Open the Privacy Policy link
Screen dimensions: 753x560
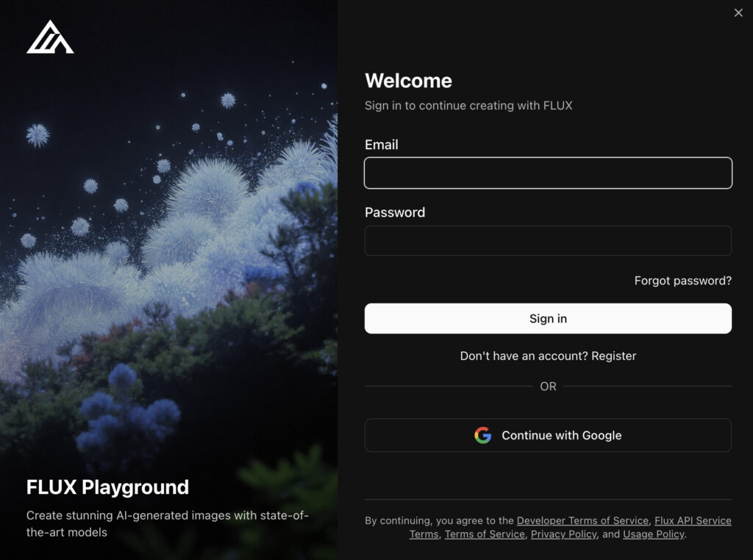563,534
